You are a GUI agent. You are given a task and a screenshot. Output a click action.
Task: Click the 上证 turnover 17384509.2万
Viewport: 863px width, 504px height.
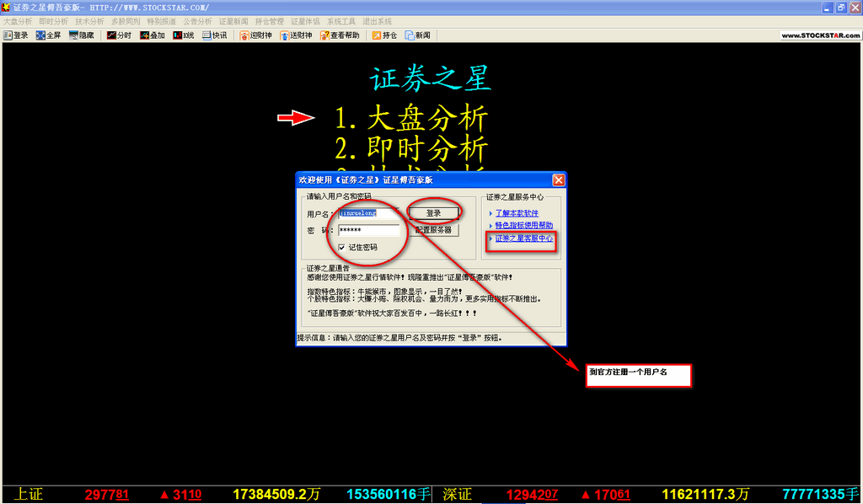tap(276, 494)
